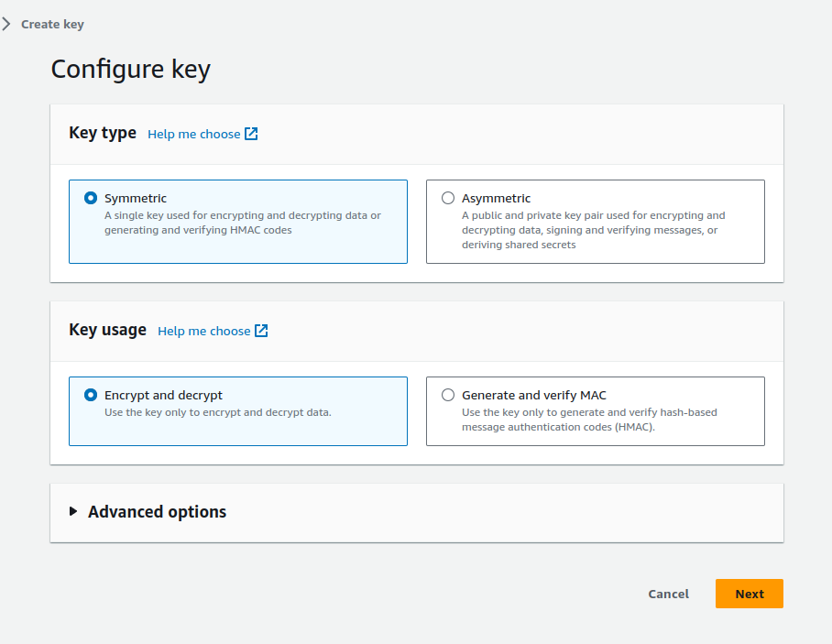Click the disclosure triangle beside Advanced options
The height and width of the screenshot is (644, 832).
click(x=74, y=512)
